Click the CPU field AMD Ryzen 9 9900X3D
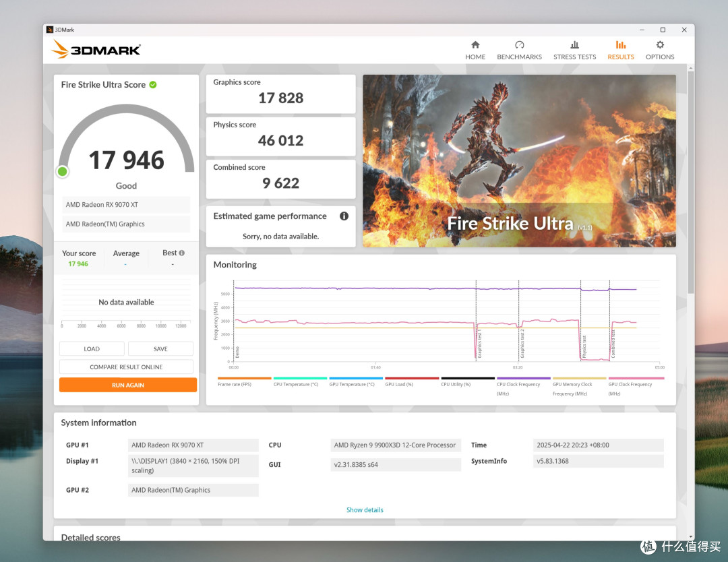728x562 pixels. (x=396, y=445)
